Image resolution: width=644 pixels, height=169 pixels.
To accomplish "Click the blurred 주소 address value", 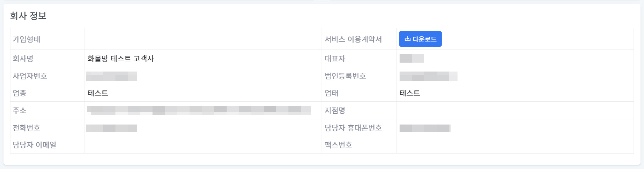I will point(199,110).
